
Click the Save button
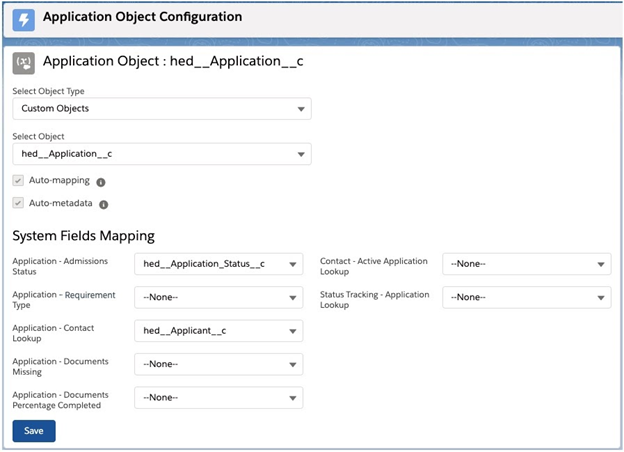[x=34, y=431]
